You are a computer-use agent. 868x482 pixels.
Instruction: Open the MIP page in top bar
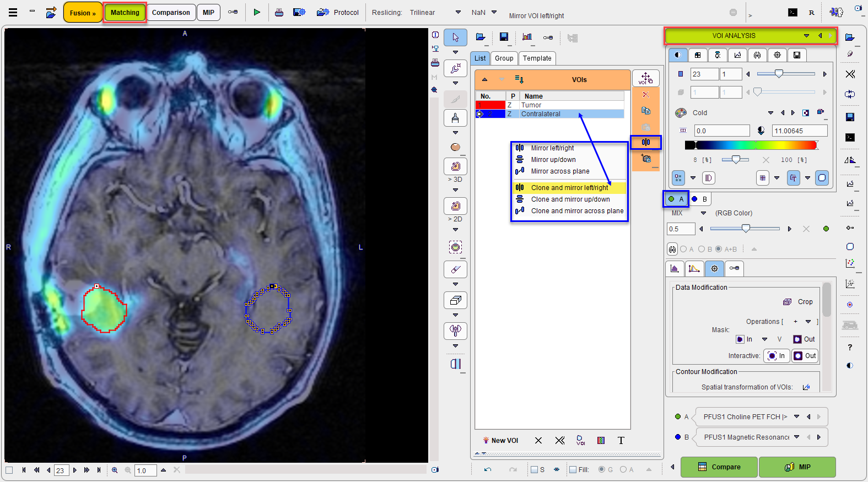pyautogui.click(x=208, y=13)
